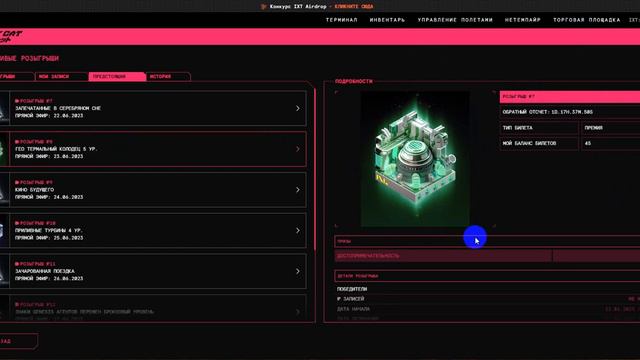
Task: Click the pink marker beside РОЗЫГРЫШ #7 in list
Action: pyautogui.click(x=17, y=101)
